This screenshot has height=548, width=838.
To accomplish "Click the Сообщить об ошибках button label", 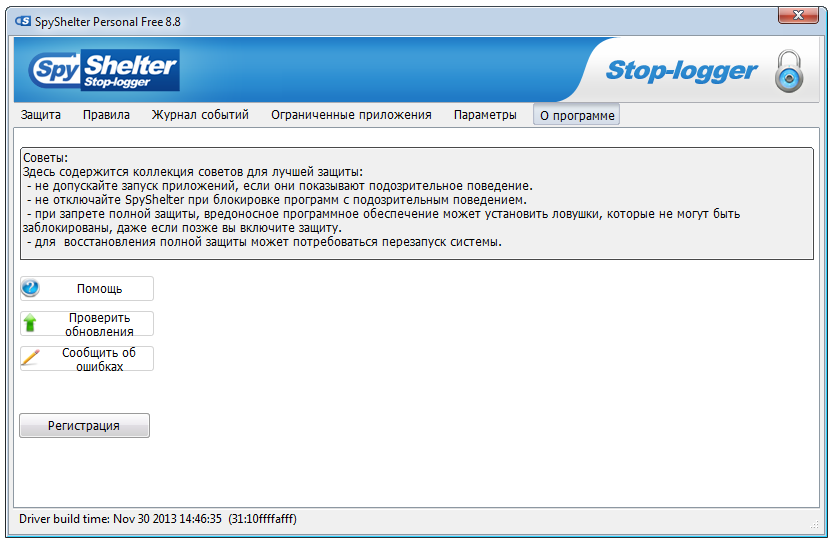I will [99, 359].
